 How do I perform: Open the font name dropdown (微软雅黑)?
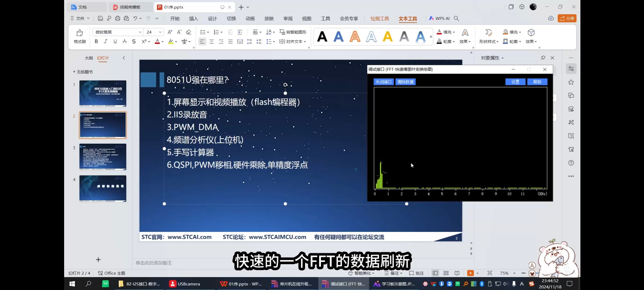(x=140, y=32)
